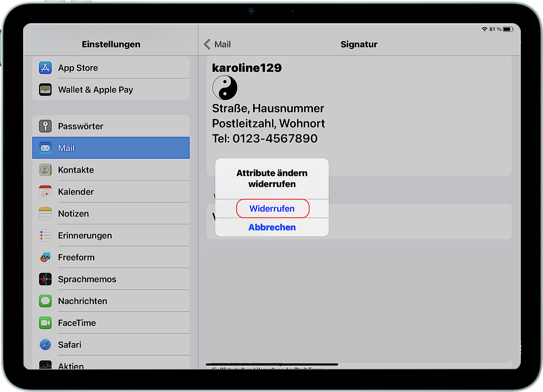Tap the Wi-Fi status icon
Image resolution: width=543 pixels, height=392 pixels.
click(x=484, y=29)
